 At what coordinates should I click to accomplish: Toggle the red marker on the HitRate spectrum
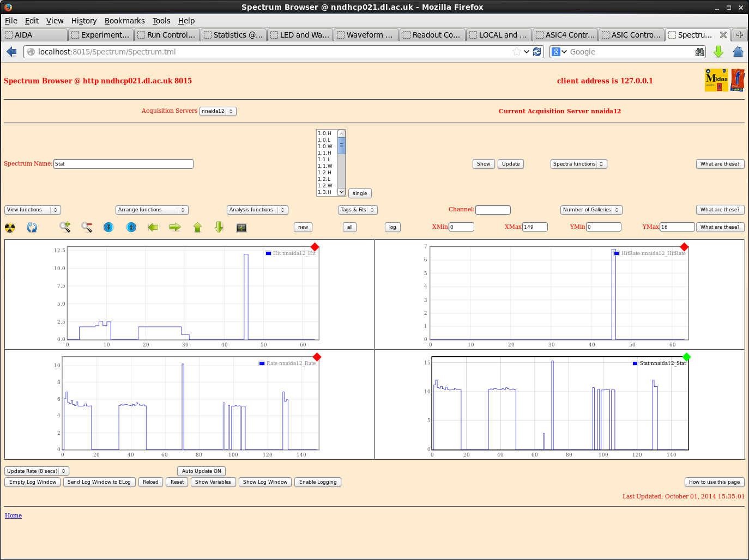point(684,247)
